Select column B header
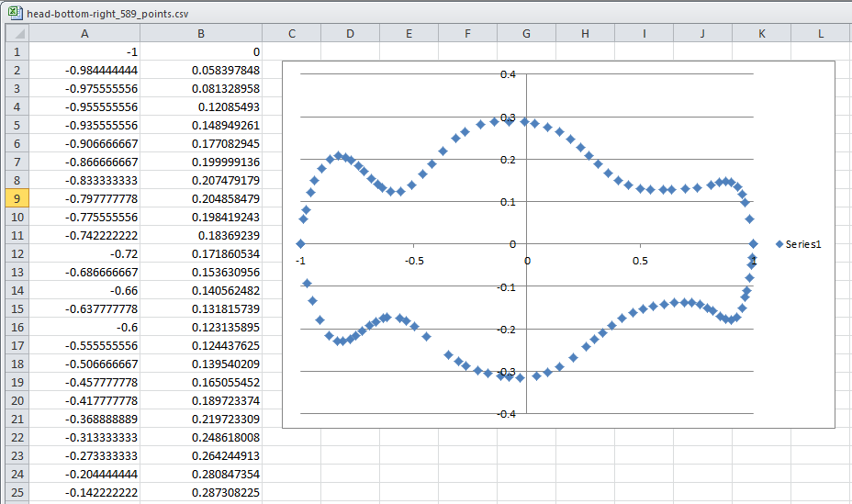This screenshot has width=852, height=504. 201,34
